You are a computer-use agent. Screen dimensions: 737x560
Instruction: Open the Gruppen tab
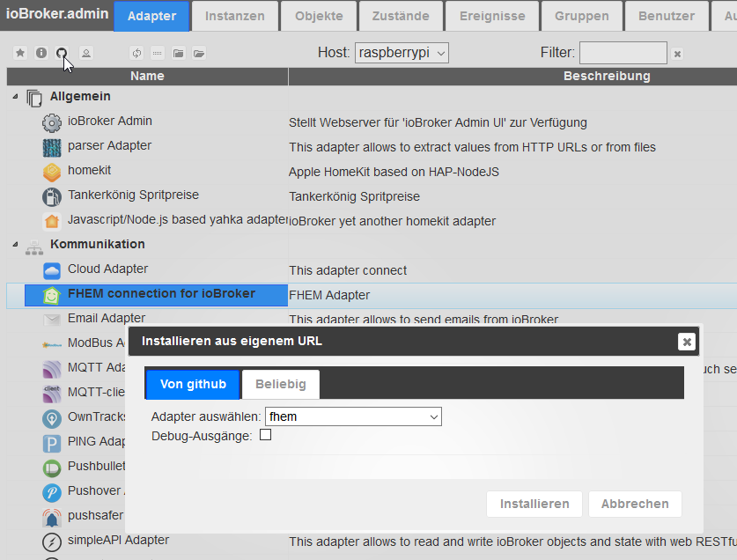pos(581,16)
